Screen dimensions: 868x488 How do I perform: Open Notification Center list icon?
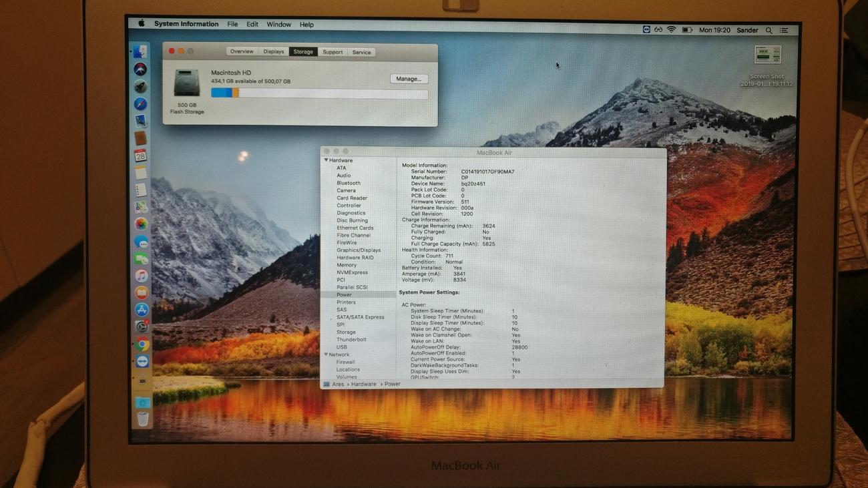click(784, 31)
